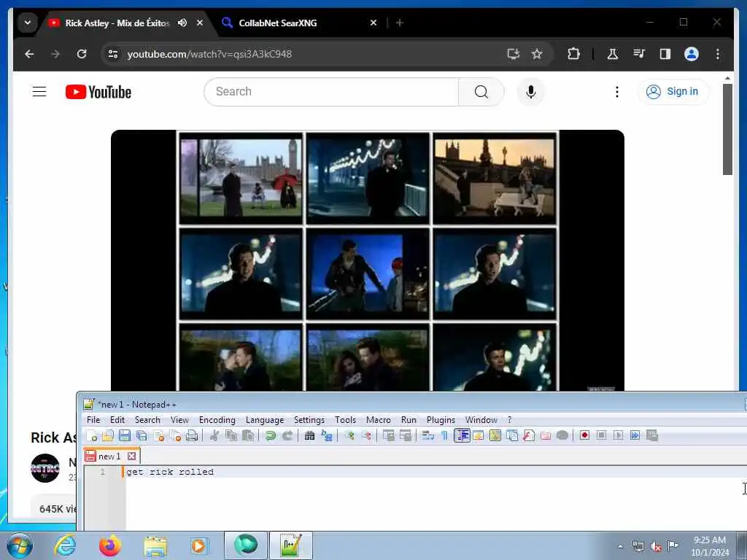This screenshot has height=560, width=747.
Task: Click the Replace icon in Notepad++ toolbar
Action: pyautogui.click(x=327, y=435)
